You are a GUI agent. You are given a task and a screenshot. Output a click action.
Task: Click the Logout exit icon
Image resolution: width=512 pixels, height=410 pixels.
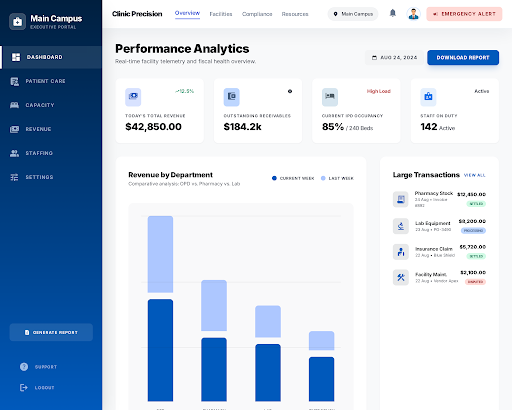[x=24, y=388]
